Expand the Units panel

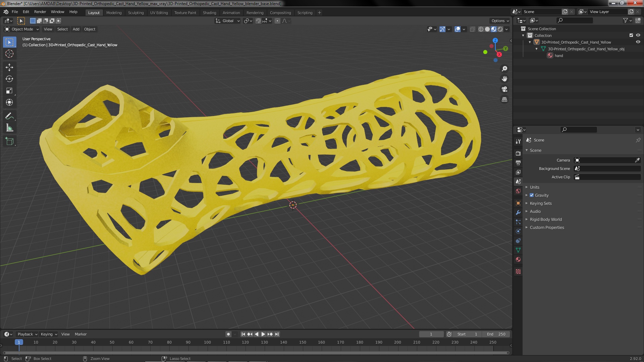pos(535,187)
